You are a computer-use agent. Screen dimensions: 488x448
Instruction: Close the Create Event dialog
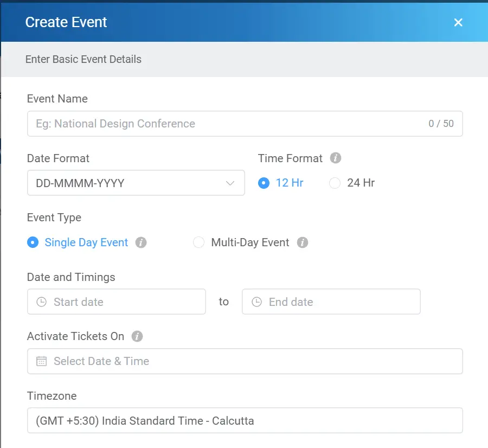458,22
